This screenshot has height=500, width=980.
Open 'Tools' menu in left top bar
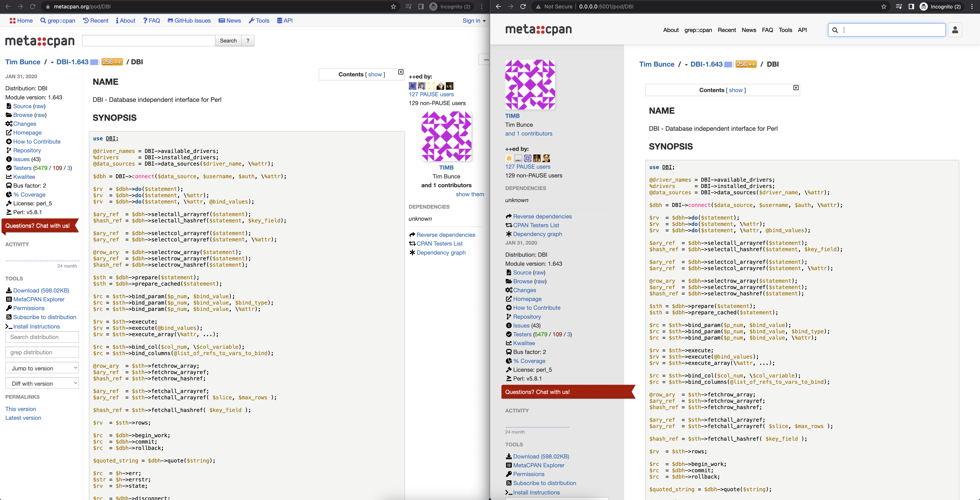click(x=259, y=20)
